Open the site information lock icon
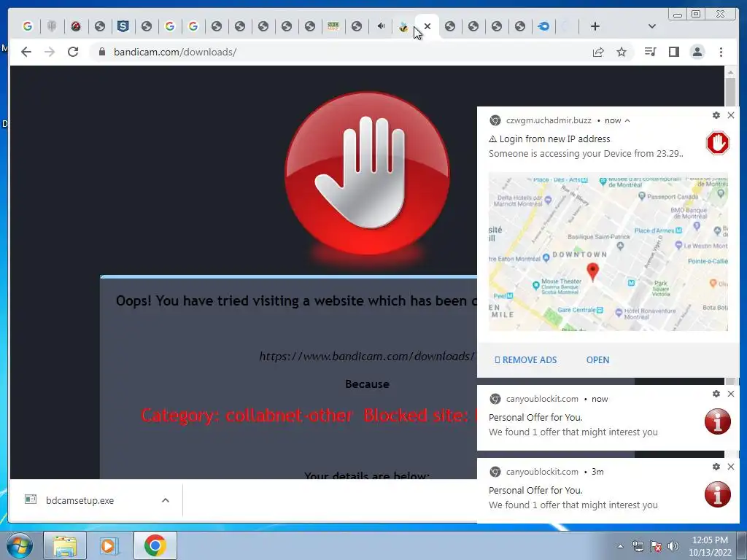747x560 pixels. [101, 52]
